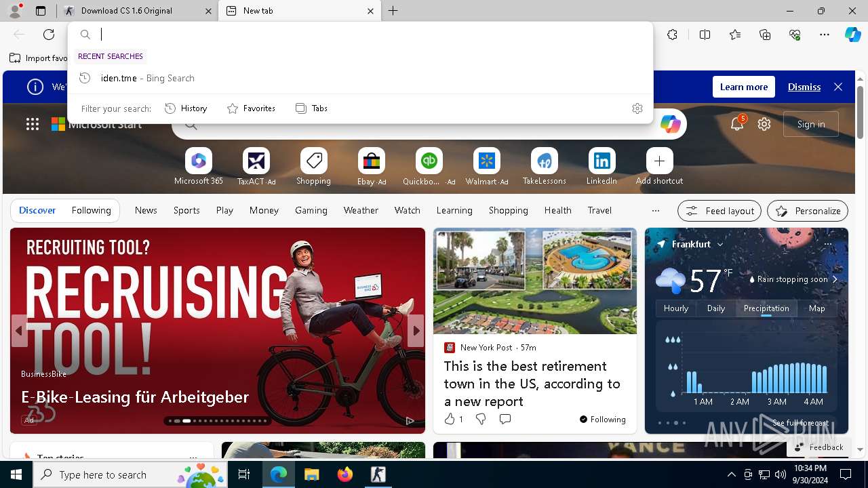
Task: Open a new tab with plus button
Action: coord(393,11)
